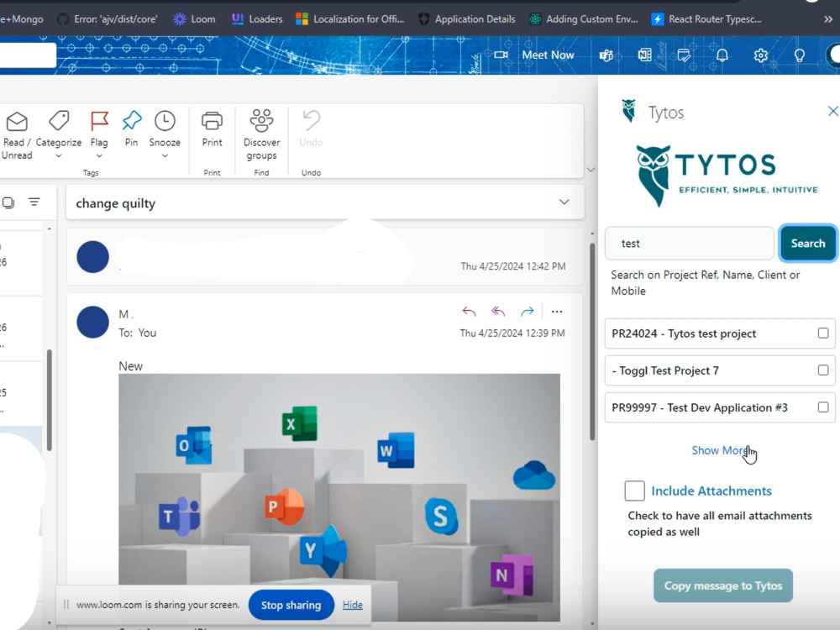Click 'PR24024 - Tytos test project' text

pos(684,333)
